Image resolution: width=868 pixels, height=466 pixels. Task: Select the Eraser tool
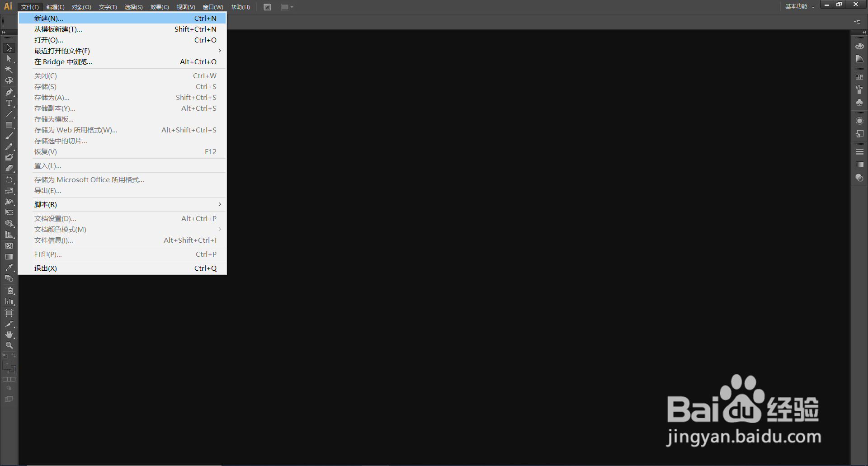tap(9, 168)
